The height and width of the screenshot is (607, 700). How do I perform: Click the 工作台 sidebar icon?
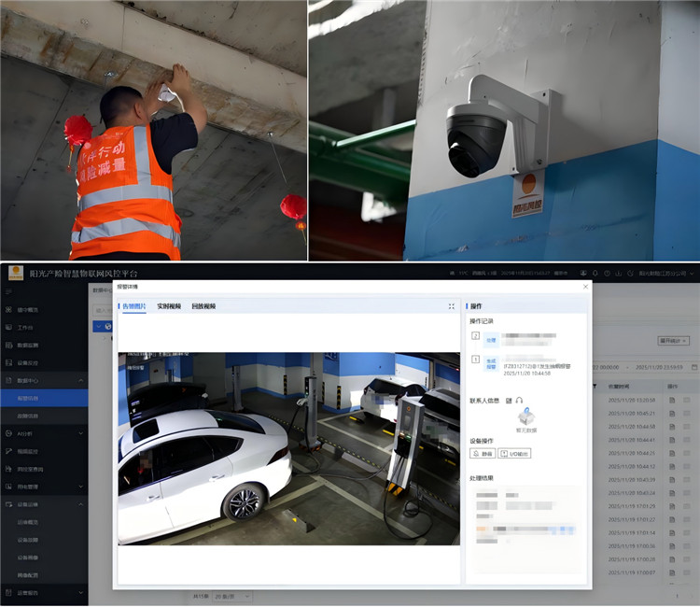(x=8, y=328)
